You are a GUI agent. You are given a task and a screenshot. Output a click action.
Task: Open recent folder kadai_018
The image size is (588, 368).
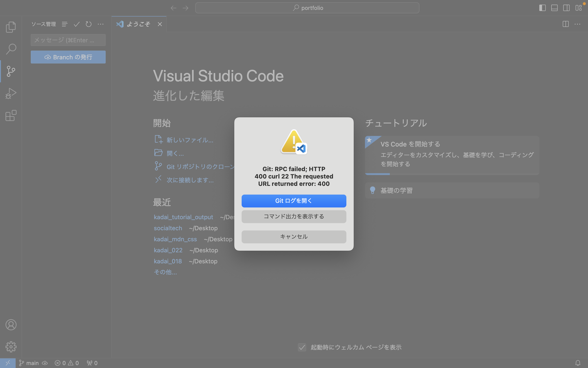[x=168, y=261]
